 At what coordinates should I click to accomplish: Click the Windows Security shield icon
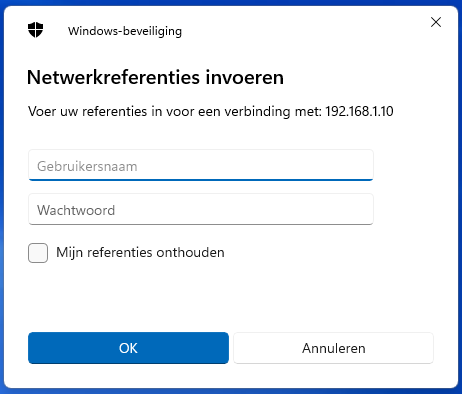click(36, 30)
